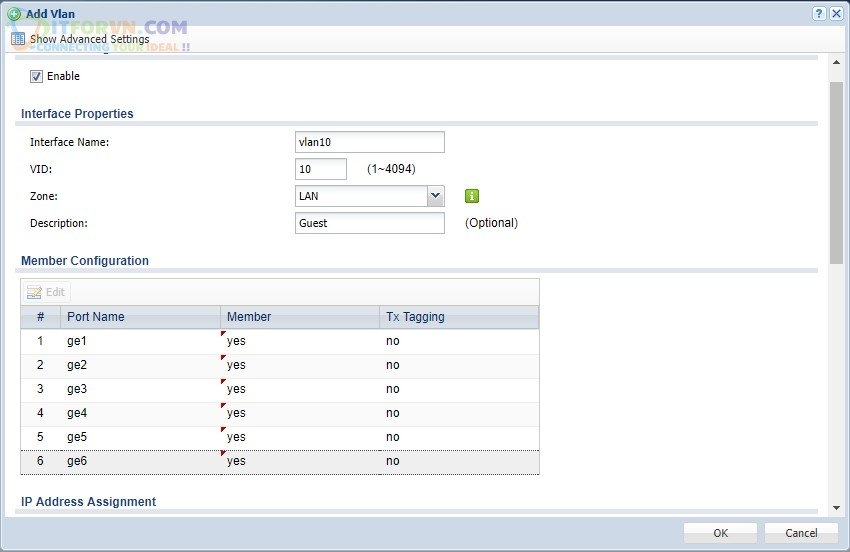Click the Add Vlan title icon

click(x=13, y=14)
